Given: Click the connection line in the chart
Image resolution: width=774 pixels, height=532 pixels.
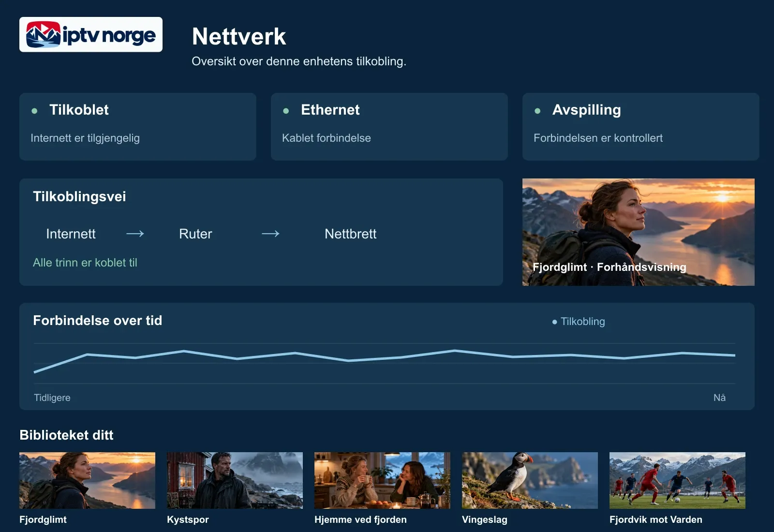Looking at the screenshot, I should 385,358.
